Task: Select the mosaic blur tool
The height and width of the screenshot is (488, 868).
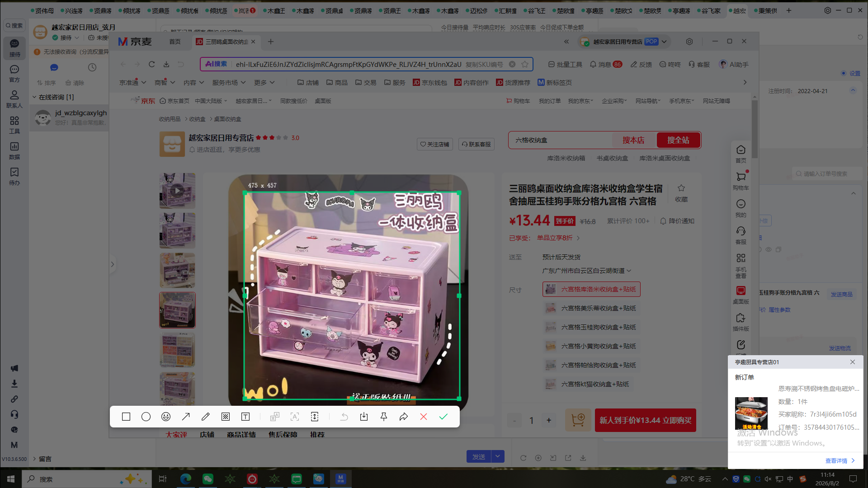Action: pos(226,417)
